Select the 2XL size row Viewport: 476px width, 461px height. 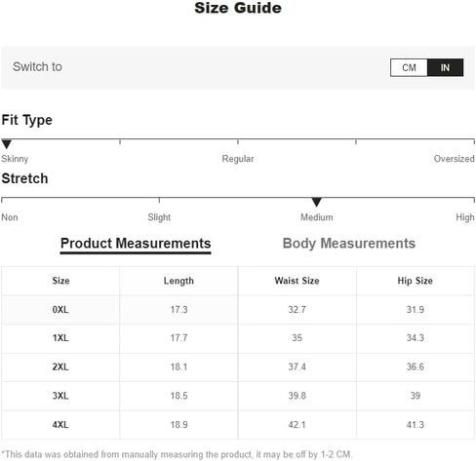(238, 367)
